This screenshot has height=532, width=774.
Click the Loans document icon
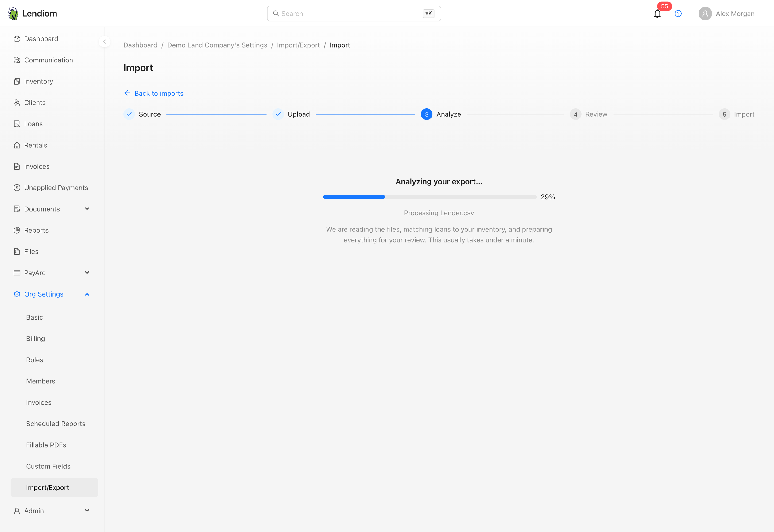pos(17,124)
